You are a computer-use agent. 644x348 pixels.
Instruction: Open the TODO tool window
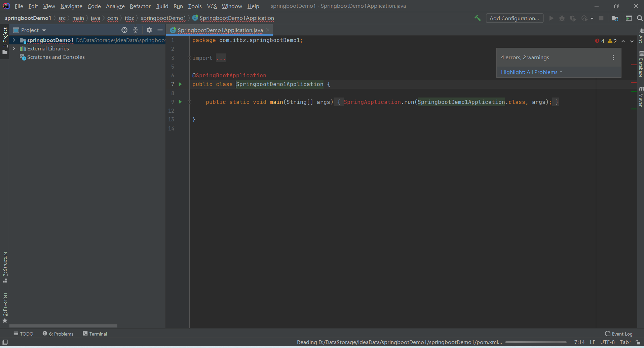[x=23, y=334]
